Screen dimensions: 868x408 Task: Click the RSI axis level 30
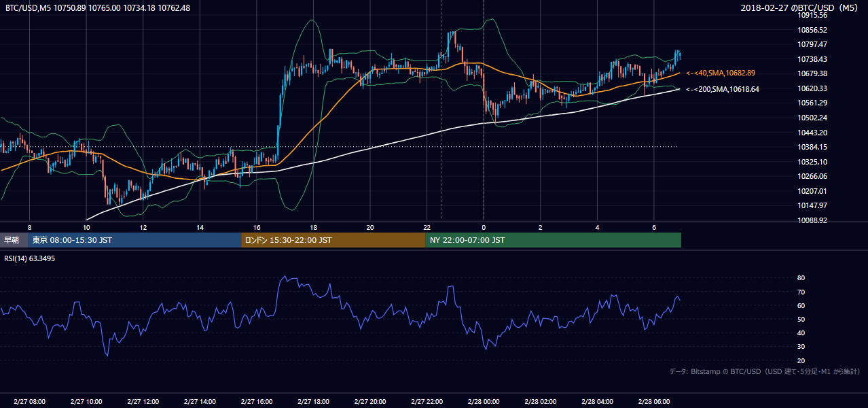click(x=801, y=347)
